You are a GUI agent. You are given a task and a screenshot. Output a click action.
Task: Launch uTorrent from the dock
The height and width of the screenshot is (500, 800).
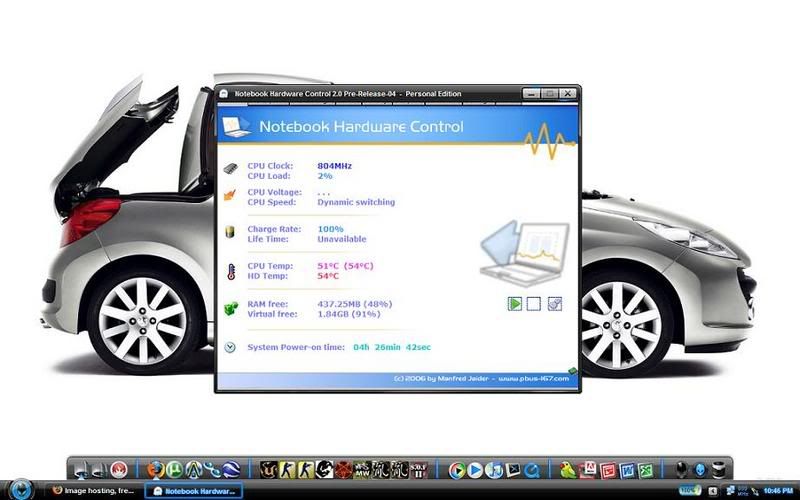[174, 469]
